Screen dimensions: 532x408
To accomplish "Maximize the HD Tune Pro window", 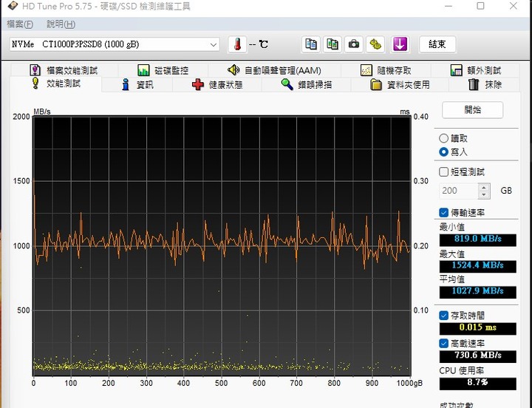I will (x=480, y=6).
